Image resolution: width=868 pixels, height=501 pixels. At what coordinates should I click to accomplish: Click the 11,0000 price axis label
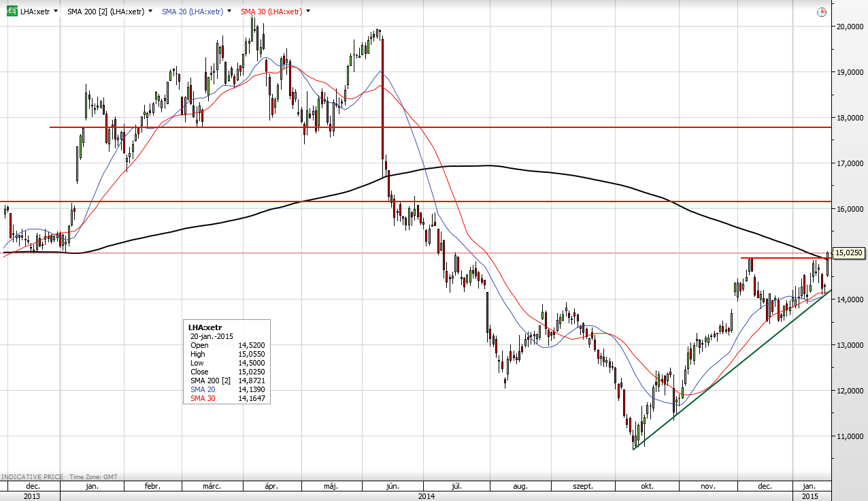tap(851, 436)
